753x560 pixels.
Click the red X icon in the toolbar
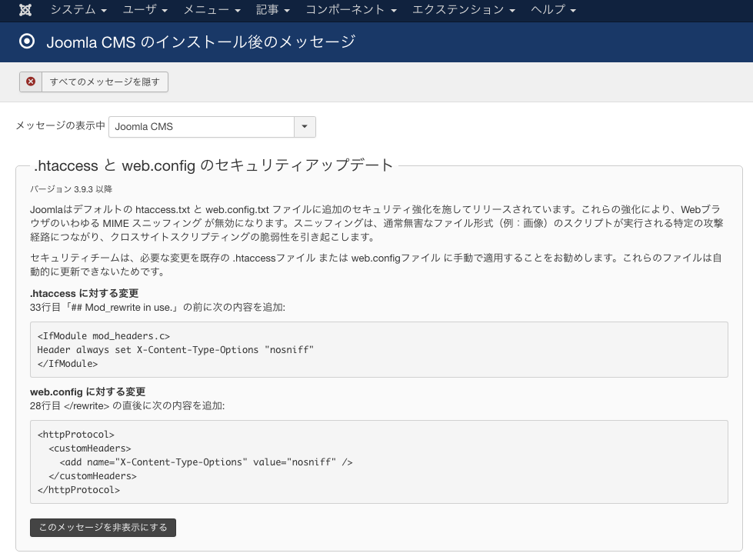(x=31, y=82)
